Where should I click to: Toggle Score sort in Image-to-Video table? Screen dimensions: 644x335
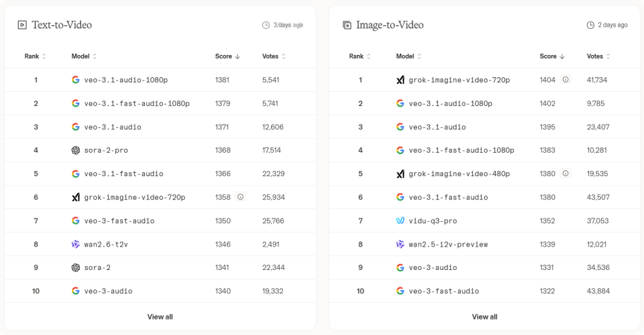tap(551, 56)
